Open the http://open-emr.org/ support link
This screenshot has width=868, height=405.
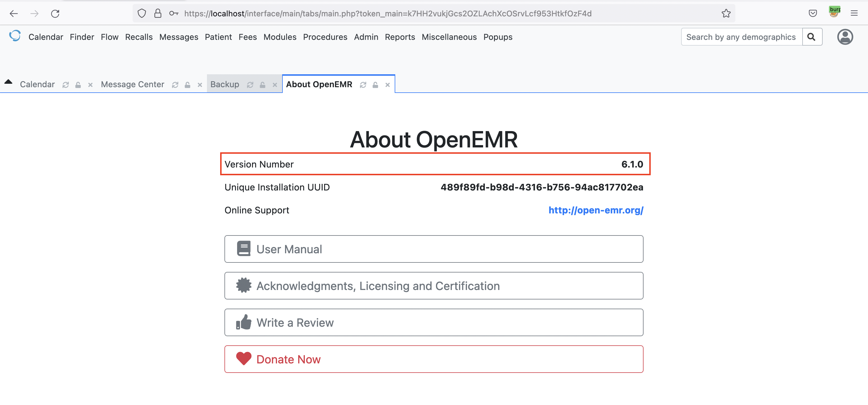coord(596,211)
